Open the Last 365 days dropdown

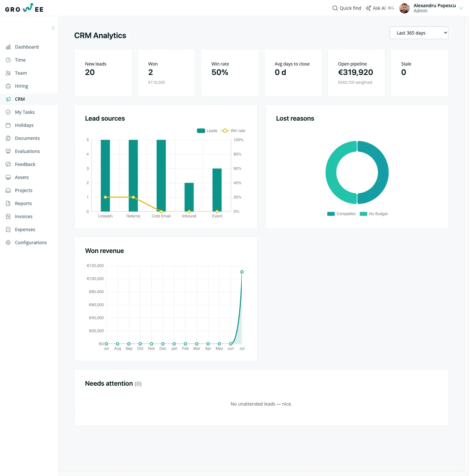[419, 33]
